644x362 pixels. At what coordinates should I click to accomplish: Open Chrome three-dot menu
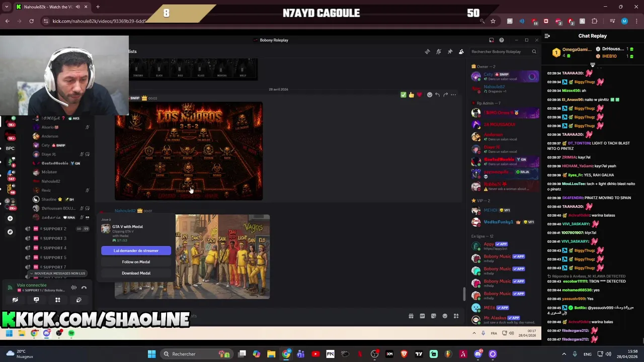(636, 21)
